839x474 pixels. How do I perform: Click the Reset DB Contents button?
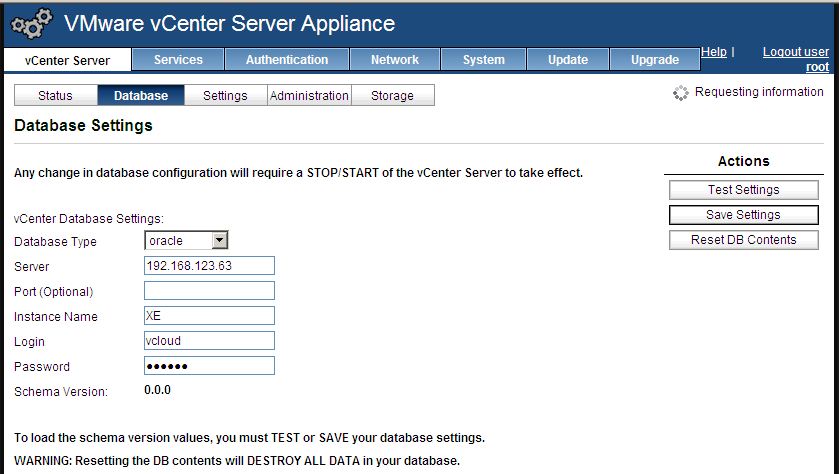[743, 240]
